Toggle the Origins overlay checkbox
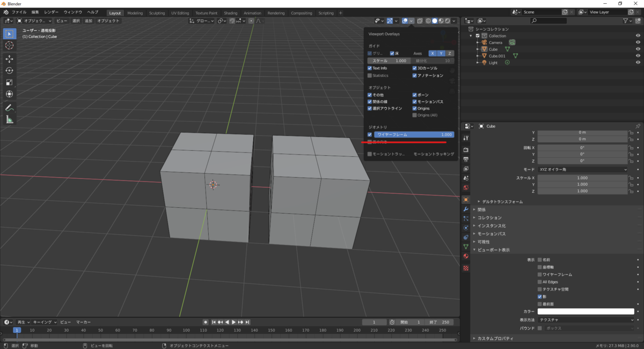Viewport: 644px width, 349px height. click(415, 108)
